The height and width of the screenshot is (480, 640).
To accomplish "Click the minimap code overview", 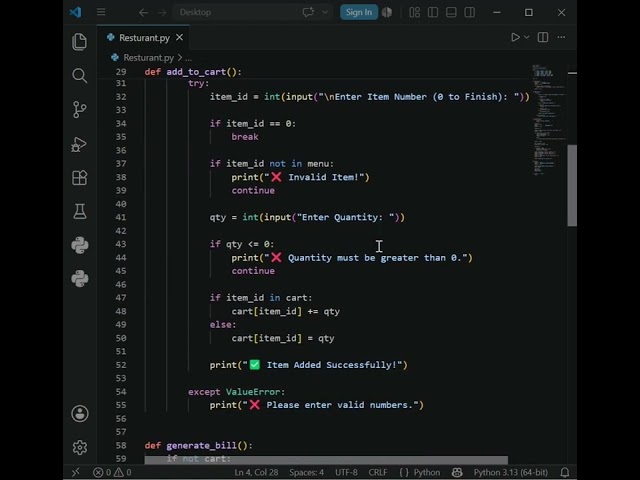I will (x=549, y=120).
